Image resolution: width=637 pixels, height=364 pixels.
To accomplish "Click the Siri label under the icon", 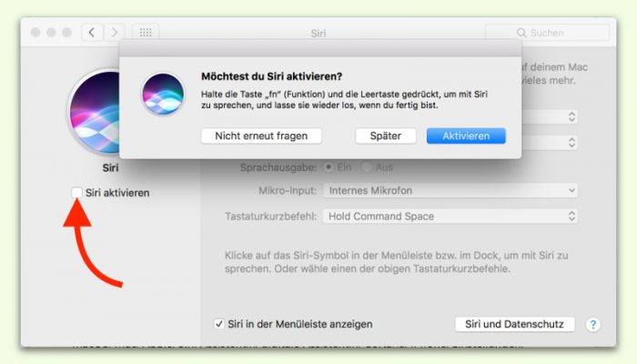I will (x=110, y=167).
